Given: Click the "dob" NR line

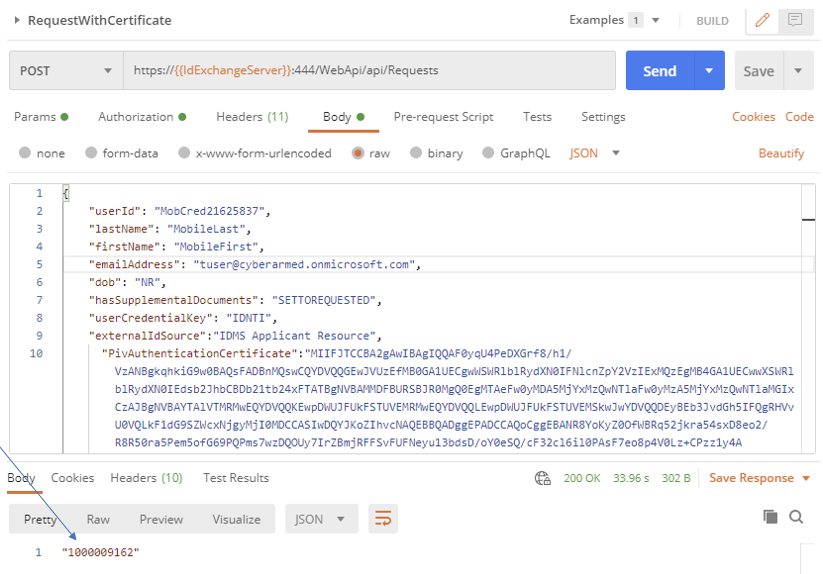Looking at the screenshot, I should coord(127,282).
